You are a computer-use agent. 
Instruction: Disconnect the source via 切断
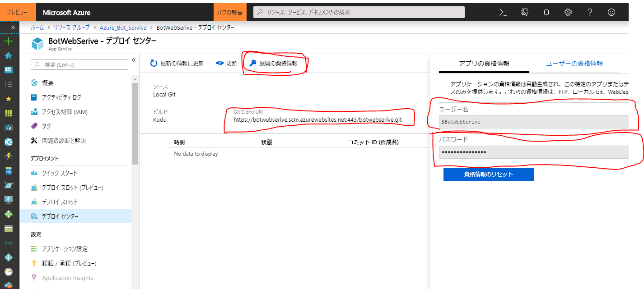pos(226,63)
